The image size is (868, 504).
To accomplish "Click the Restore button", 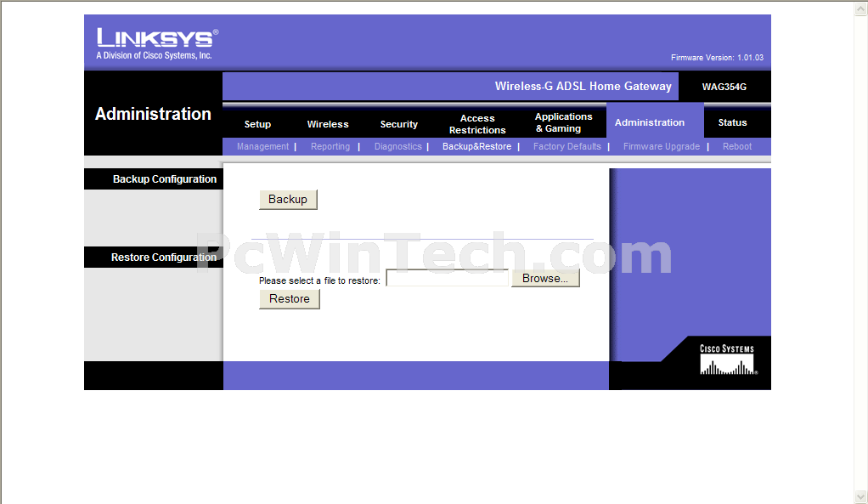I will (x=290, y=299).
